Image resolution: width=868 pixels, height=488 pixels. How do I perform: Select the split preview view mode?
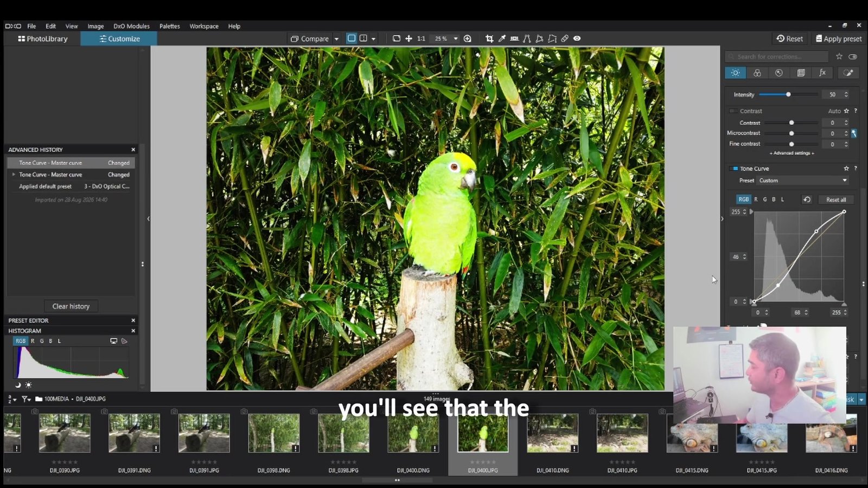click(x=363, y=38)
